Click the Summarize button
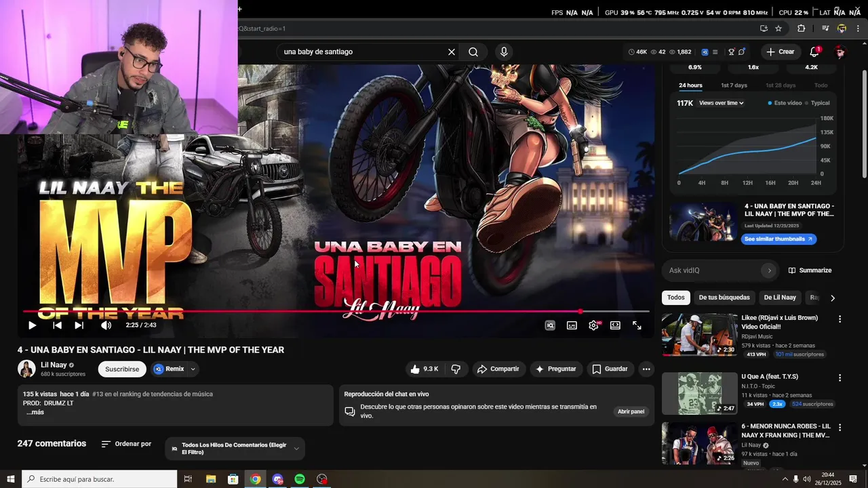Viewport: 868px width, 488px height. click(810, 270)
